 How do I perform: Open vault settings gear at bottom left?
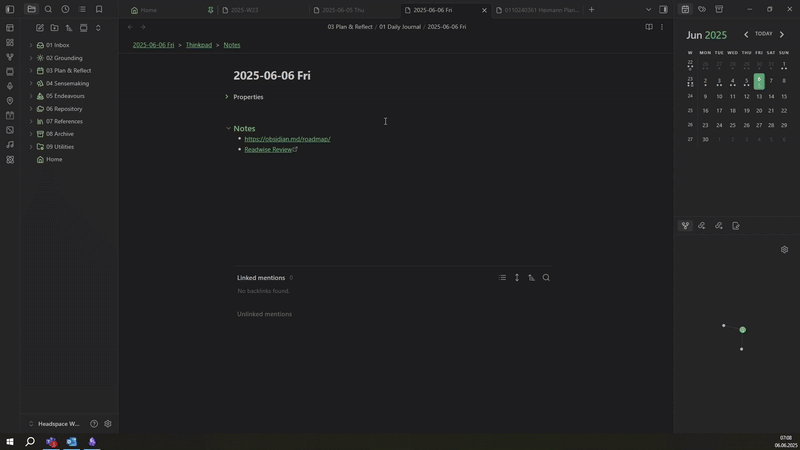tap(108, 423)
